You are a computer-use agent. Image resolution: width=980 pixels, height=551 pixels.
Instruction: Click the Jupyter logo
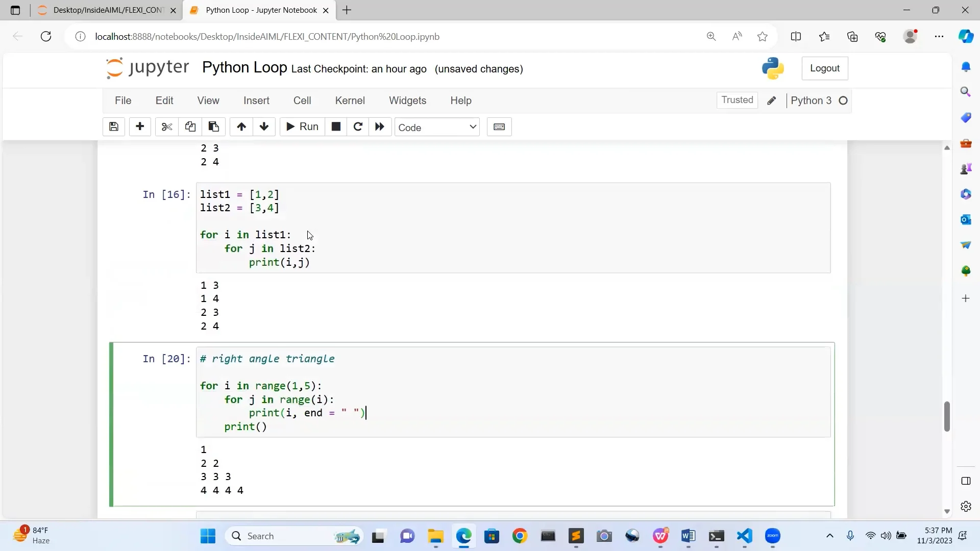pyautogui.click(x=148, y=68)
